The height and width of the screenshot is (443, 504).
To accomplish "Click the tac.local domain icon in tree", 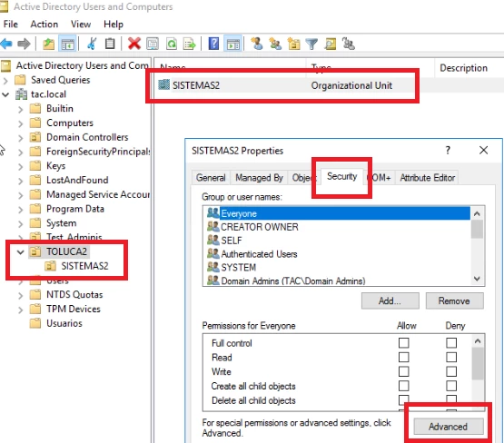I will [21, 94].
